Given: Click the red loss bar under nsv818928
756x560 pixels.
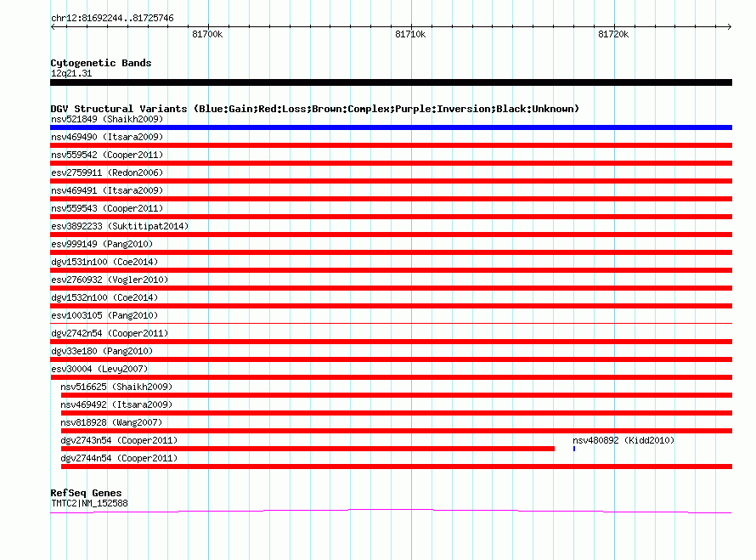Looking at the screenshot, I should 397,431.
